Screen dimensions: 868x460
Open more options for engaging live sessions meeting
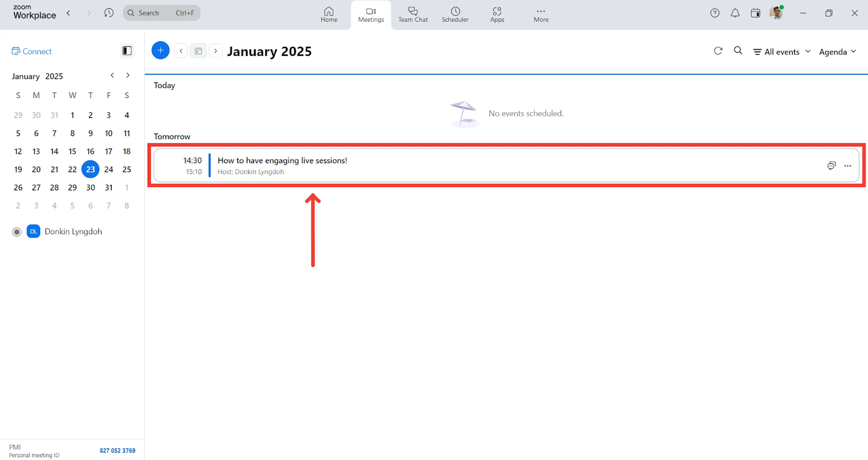(x=847, y=165)
